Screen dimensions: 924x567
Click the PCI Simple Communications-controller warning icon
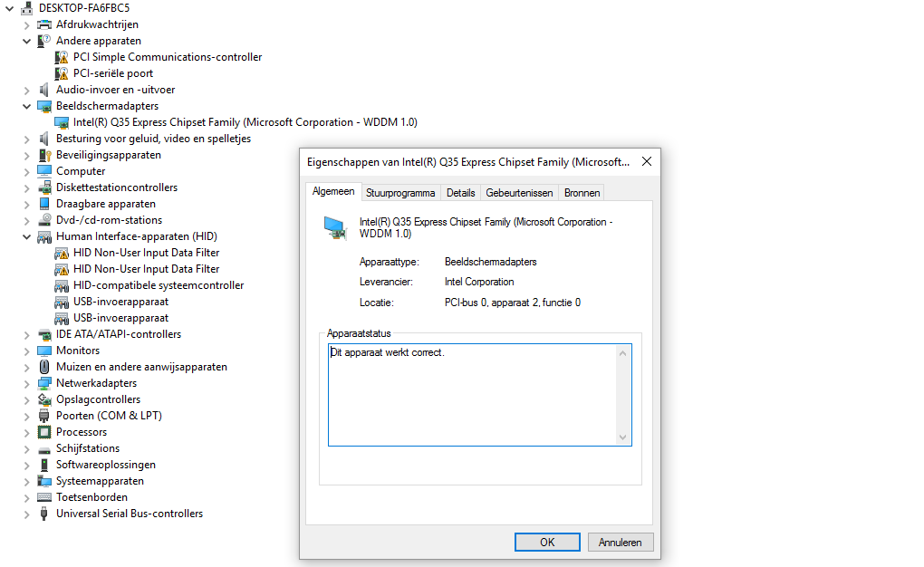(62, 57)
